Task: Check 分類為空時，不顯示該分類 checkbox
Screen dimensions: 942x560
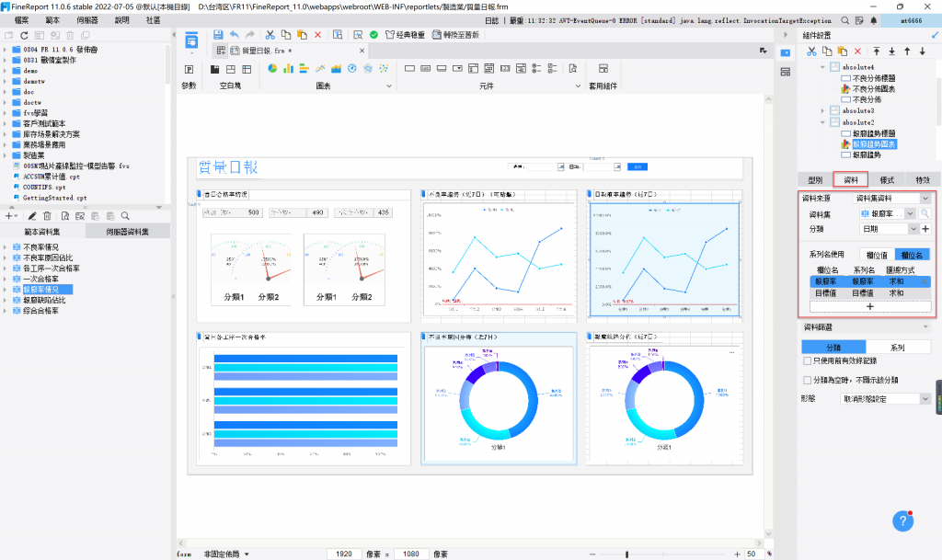Action: pos(808,380)
